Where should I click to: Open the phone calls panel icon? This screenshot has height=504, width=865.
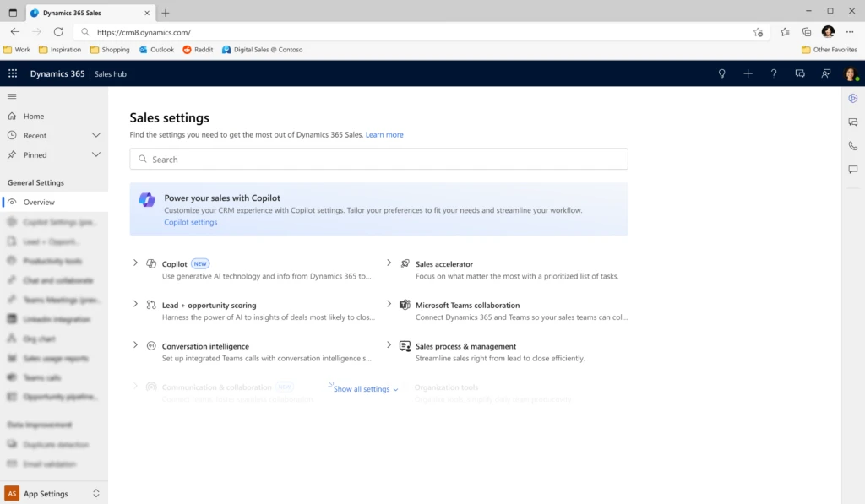pos(852,145)
